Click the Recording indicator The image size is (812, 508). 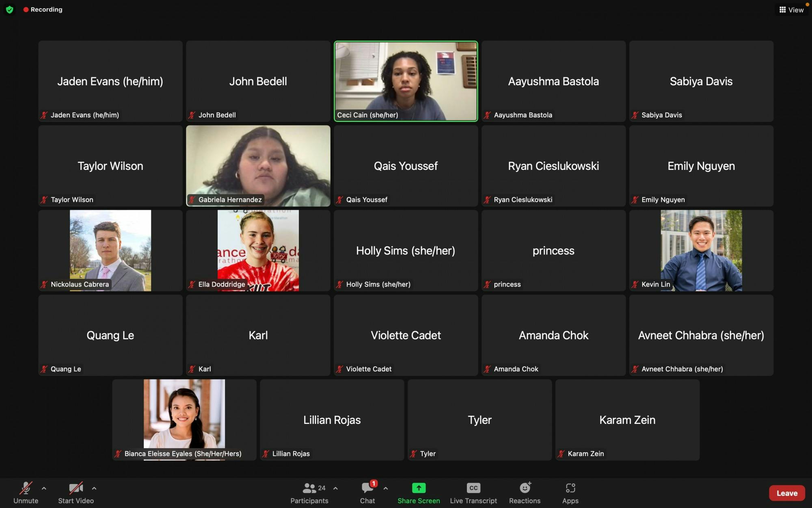[x=43, y=9]
